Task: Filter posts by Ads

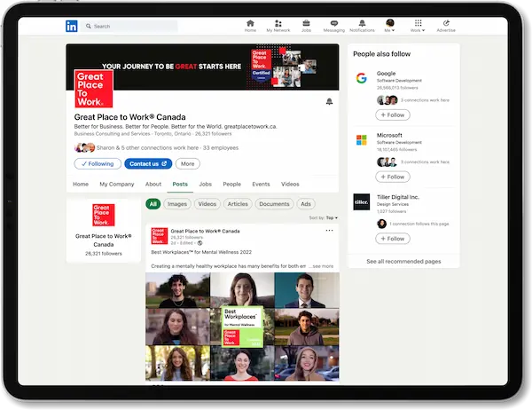Action: 306,204
